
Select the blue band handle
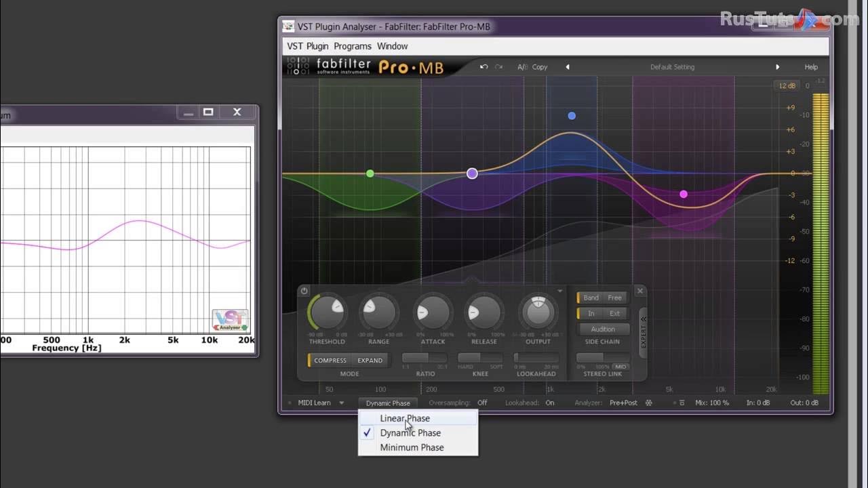(x=572, y=116)
